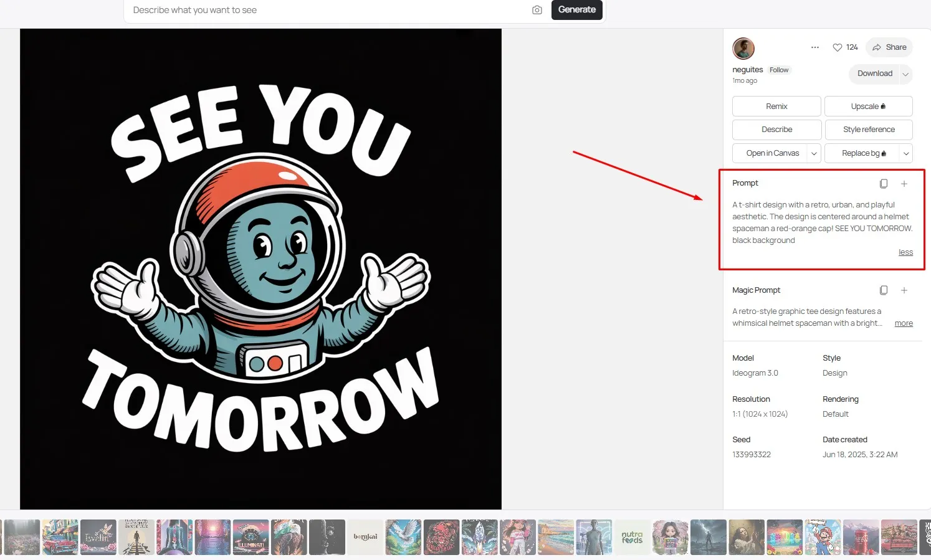The width and height of the screenshot is (931, 560).
Task: Choose the Style reference option
Action: (869, 130)
